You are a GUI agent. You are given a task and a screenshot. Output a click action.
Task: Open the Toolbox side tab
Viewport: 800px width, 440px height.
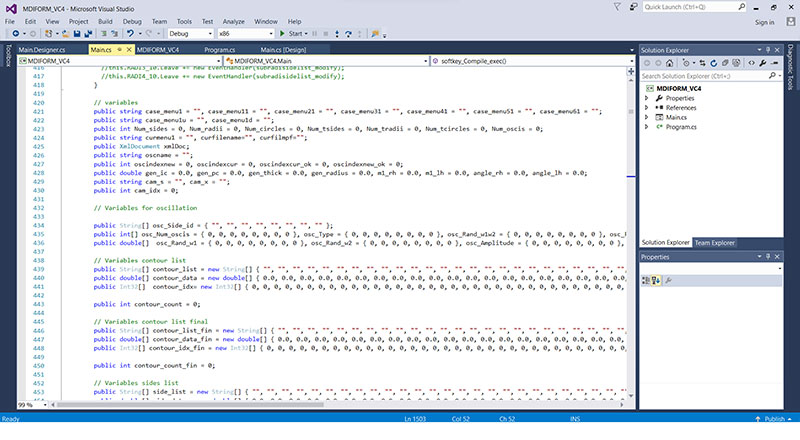8,55
